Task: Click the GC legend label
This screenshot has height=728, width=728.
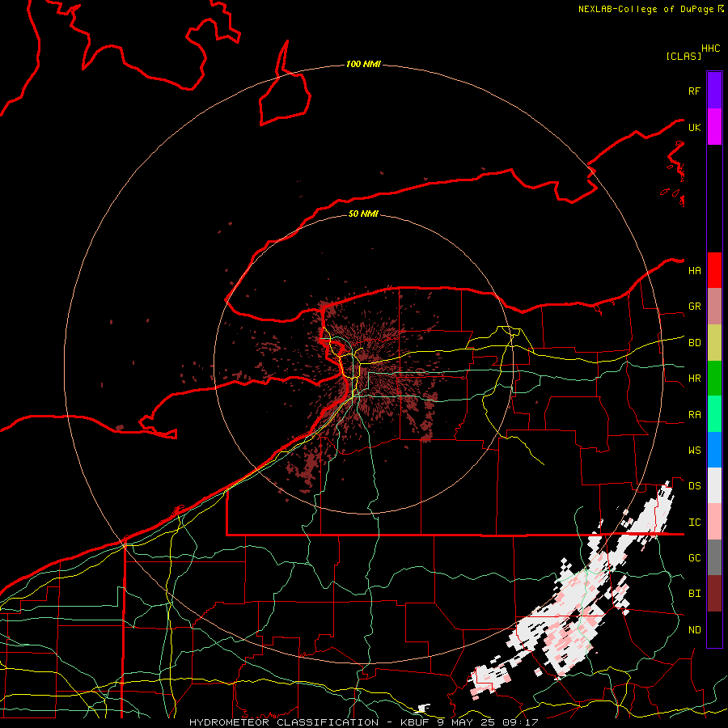Action: click(694, 558)
